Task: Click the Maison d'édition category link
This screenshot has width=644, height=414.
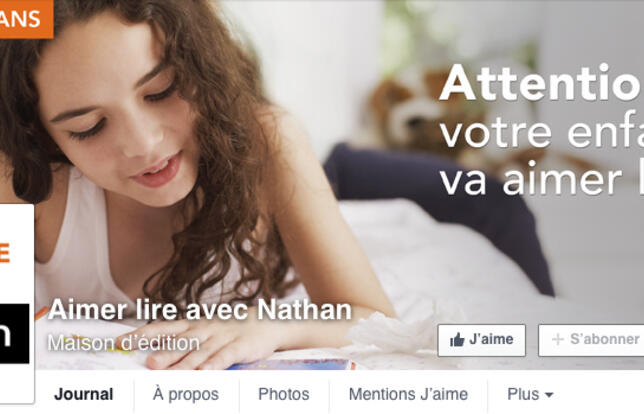Action: (124, 343)
